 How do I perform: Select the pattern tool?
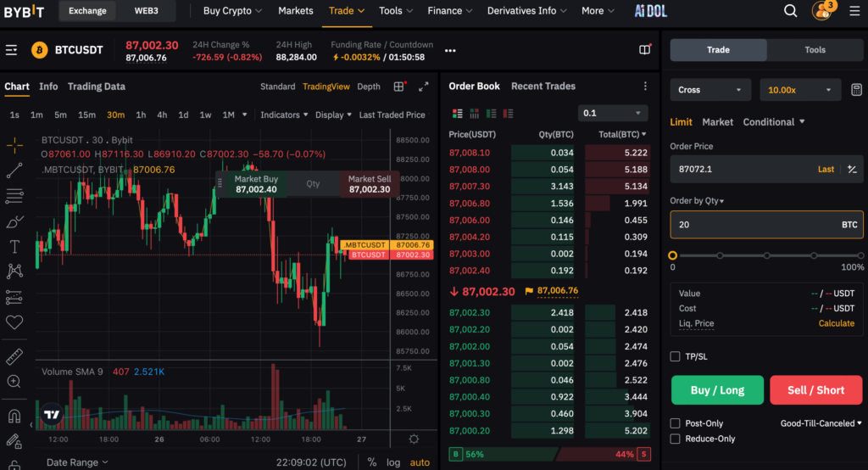pos(14,271)
